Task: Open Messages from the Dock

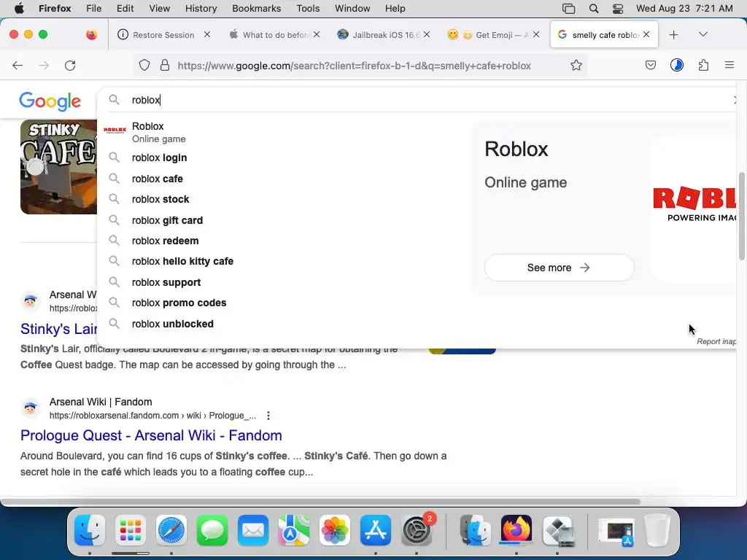Action: point(212,530)
